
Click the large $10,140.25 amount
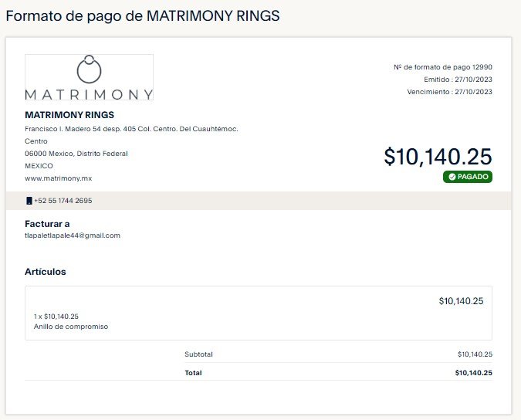(438, 157)
